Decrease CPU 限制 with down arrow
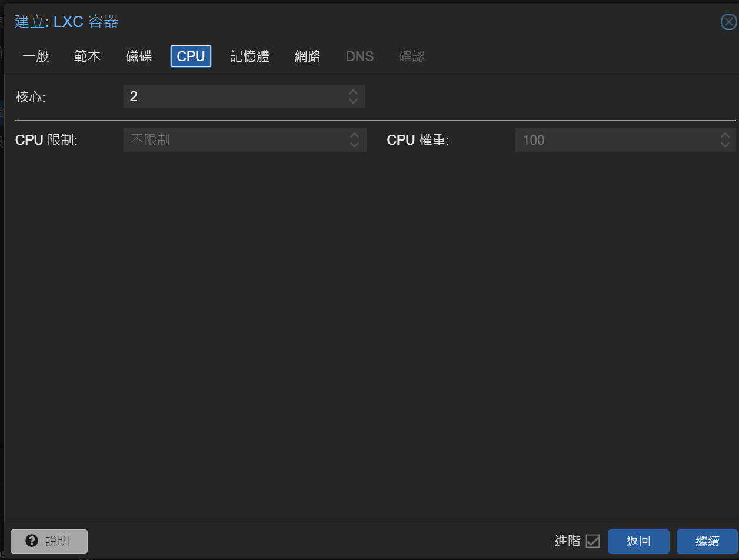This screenshot has height=560, width=739. [x=354, y=144]
